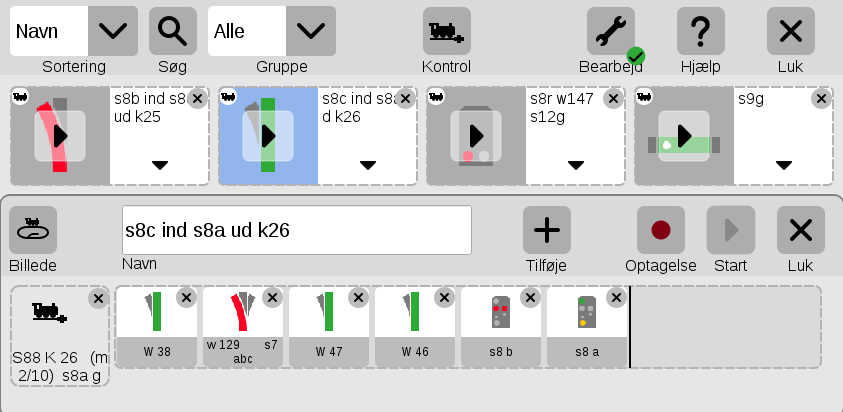The width and height of the screenshot is (843, 412).
Task: Click the Tilføje plus icon
Action: coord(547,230)
